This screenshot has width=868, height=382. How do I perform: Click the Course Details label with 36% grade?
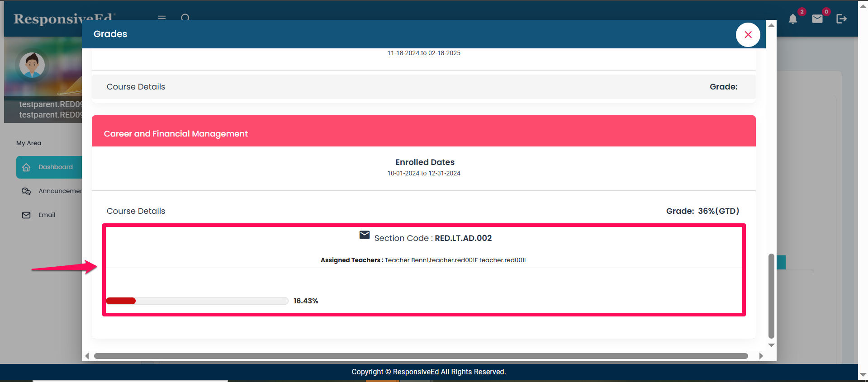pos(136,211)
